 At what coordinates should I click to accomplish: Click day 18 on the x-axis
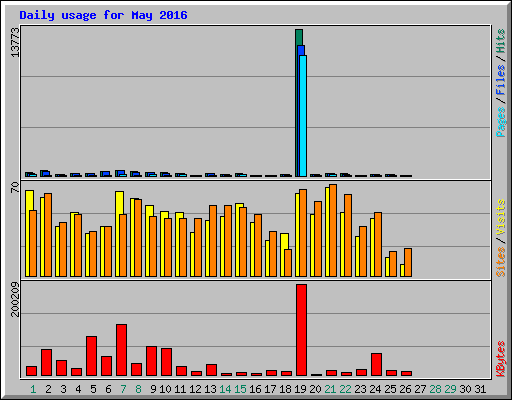(285, 389)
